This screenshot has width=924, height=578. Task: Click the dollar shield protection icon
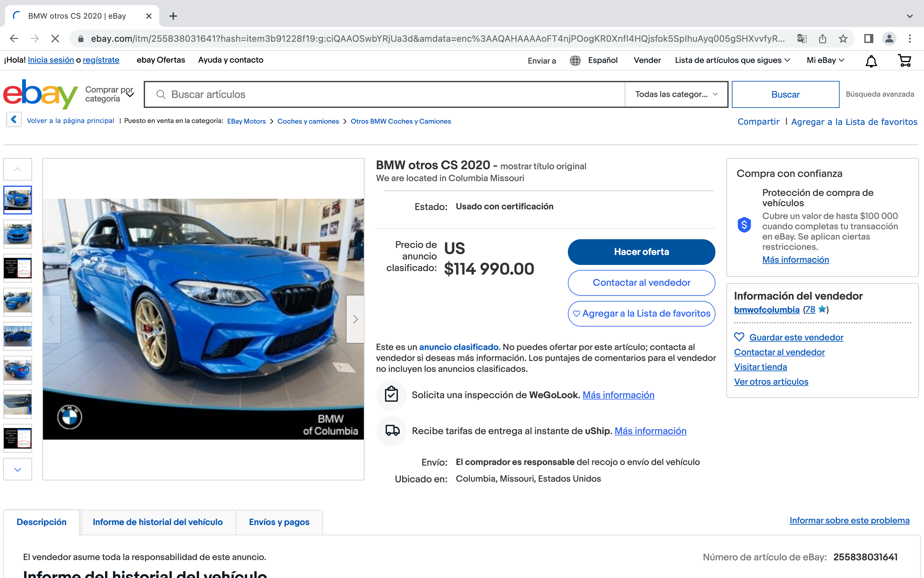[x=744, y=225]
